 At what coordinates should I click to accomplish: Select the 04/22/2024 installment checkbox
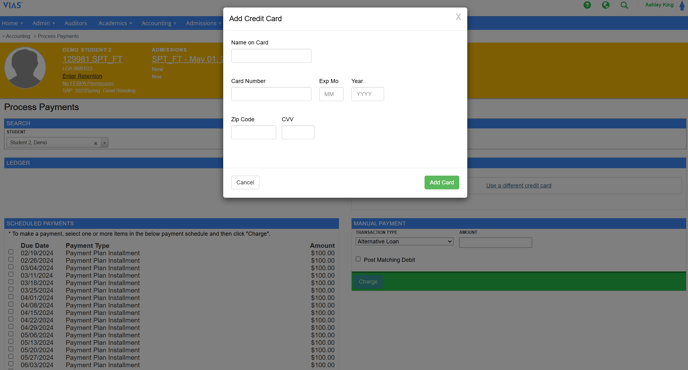click(11, 319)
